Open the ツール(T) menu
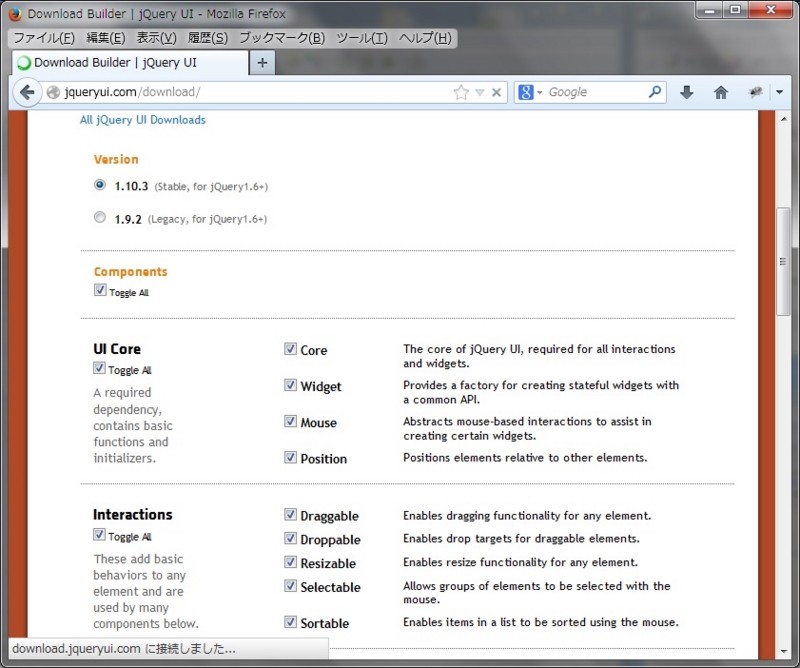The width and height of the screenshot is (800, 668). (362, 38)
